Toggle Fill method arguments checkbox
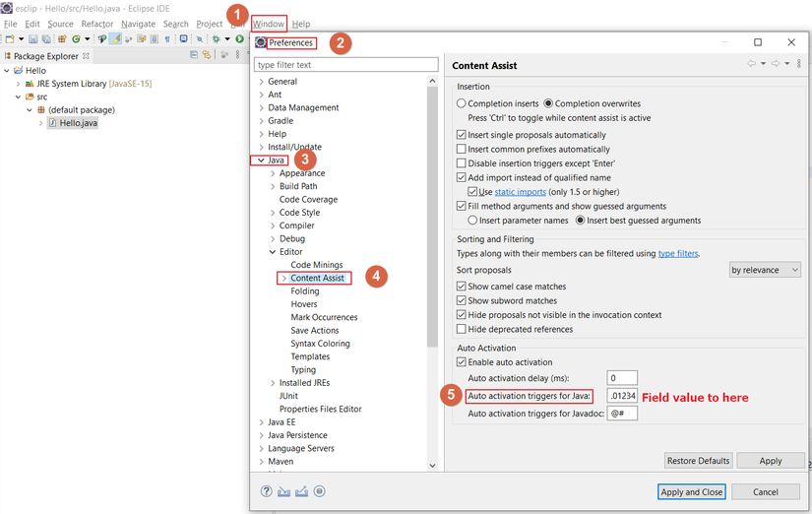812x514 pixels. (462, 206)
